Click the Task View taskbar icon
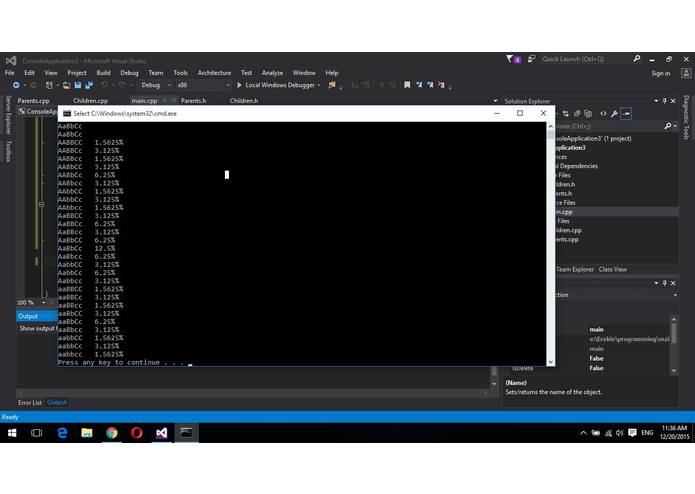The height and width of the screenshot is (494, 695). pos(36,433)
